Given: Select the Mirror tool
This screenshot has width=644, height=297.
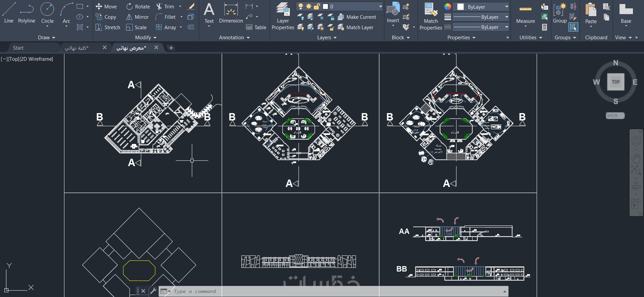Looking at the screenshot, I should (x=137, y=17).
